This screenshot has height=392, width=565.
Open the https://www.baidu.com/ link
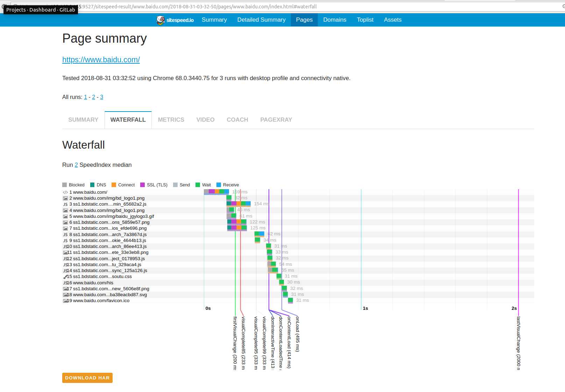point(101,60)
